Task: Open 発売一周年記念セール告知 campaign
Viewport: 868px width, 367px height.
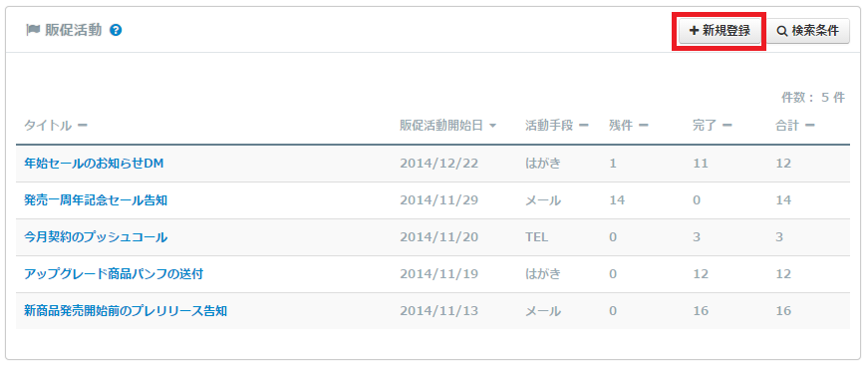Action: [96, 200]
